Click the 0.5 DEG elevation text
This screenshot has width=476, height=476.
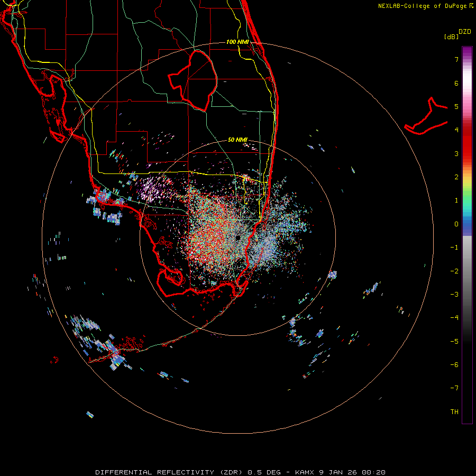264,472
